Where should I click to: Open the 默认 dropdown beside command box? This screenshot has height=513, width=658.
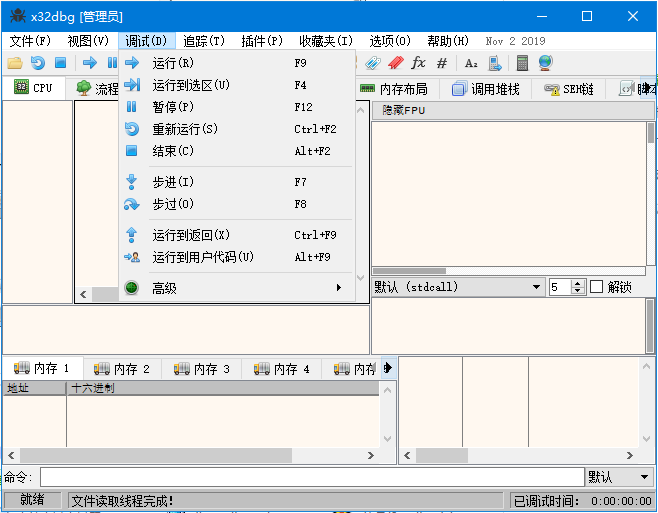[619, 477]
